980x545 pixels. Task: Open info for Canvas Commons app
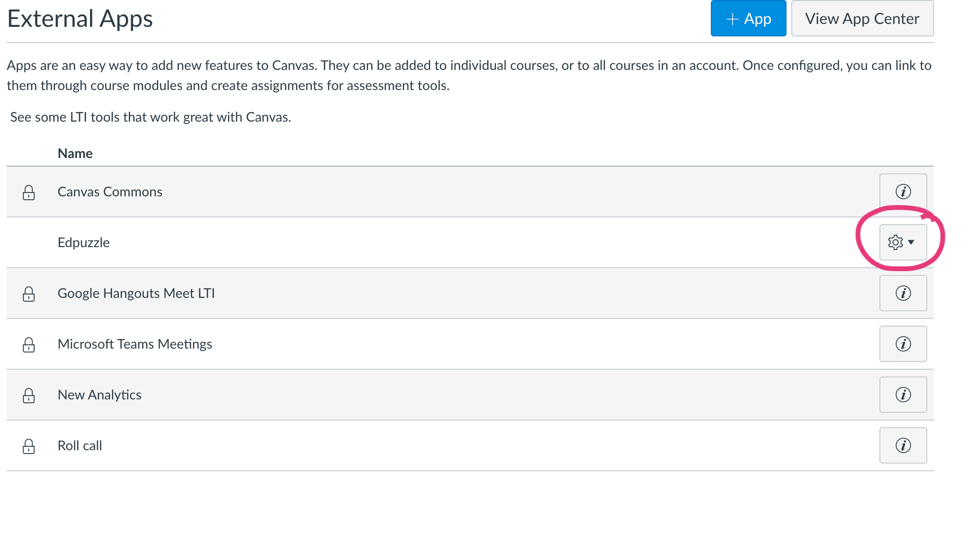(903, 192)
